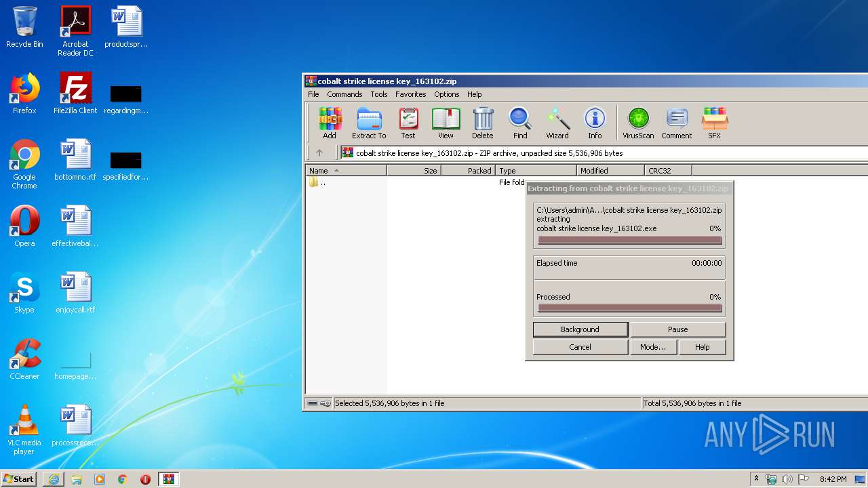Click the Delete trash icon
868x488 pixels.
point(483,123)
